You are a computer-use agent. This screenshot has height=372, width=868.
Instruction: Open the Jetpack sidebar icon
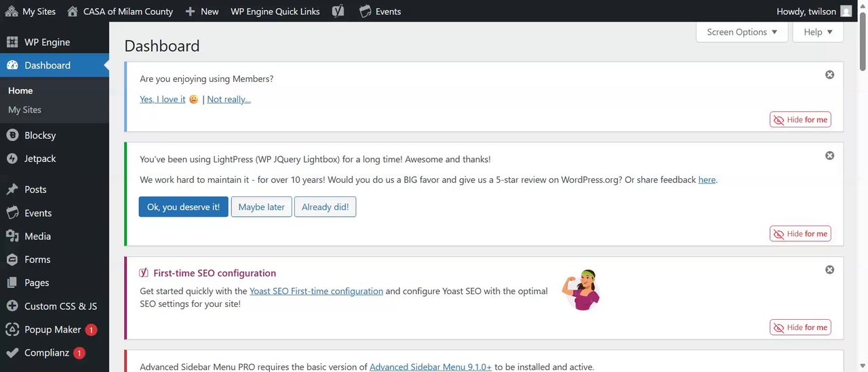click(12, 159)
